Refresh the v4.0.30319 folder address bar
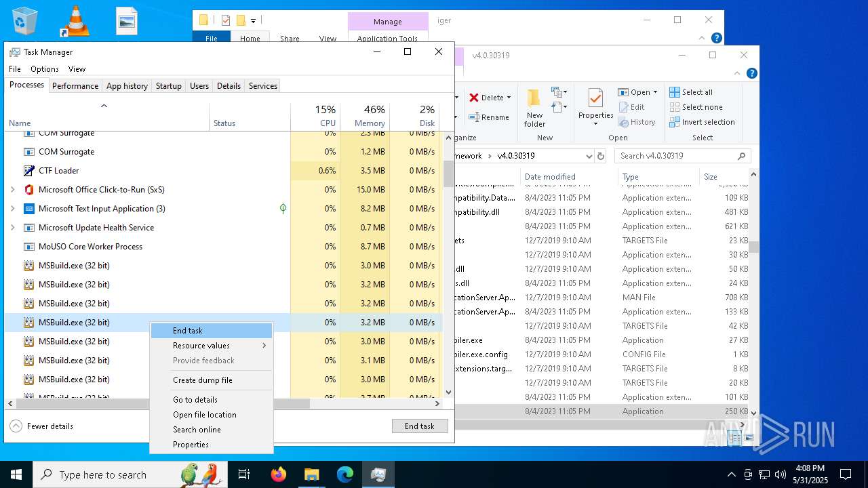Image resolution: width=868 pixels, height=488 pixels. [600, 156]
